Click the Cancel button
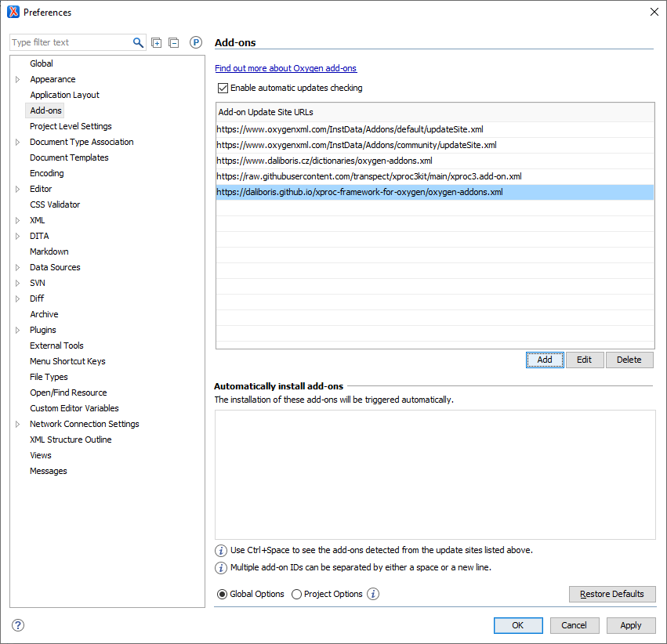The image size is (667, 644). [574, 625]
